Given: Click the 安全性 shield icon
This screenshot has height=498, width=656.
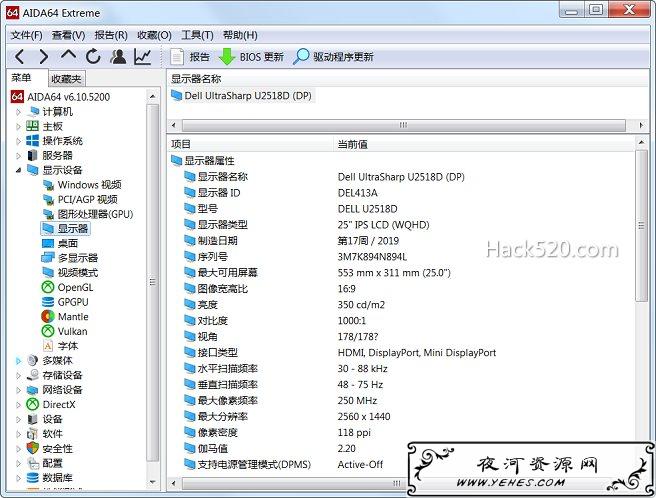Looking at the screenshot, I should (33, 449).
